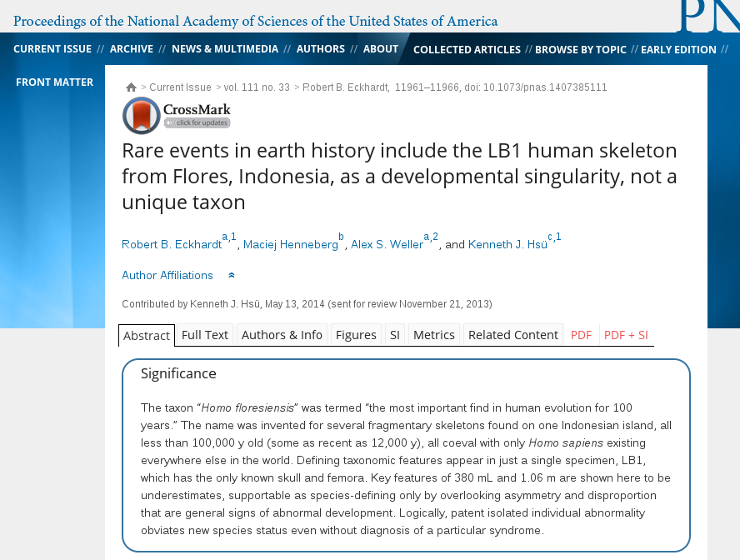Click vol. 111 no. 33 breadcrumb
This screenshot has height=560, width=740.
point(257,87)
